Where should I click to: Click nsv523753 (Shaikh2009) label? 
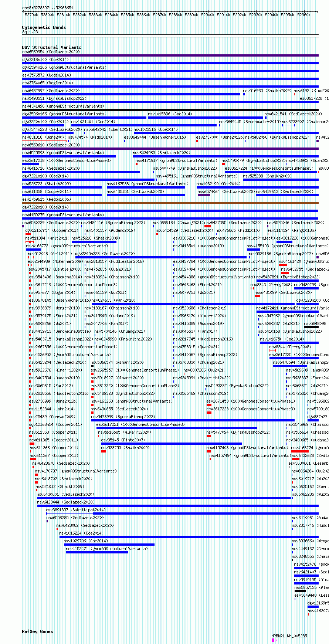(126, 448)
